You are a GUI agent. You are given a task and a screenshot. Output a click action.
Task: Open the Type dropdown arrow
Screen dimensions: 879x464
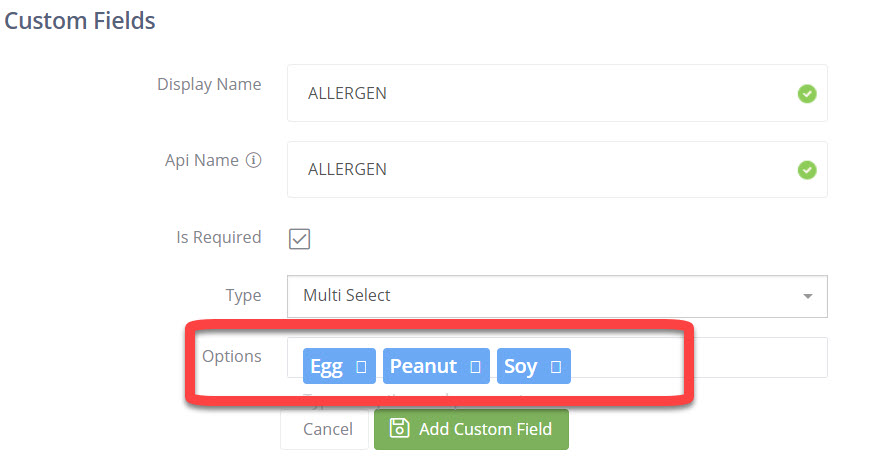pos(807,296)
